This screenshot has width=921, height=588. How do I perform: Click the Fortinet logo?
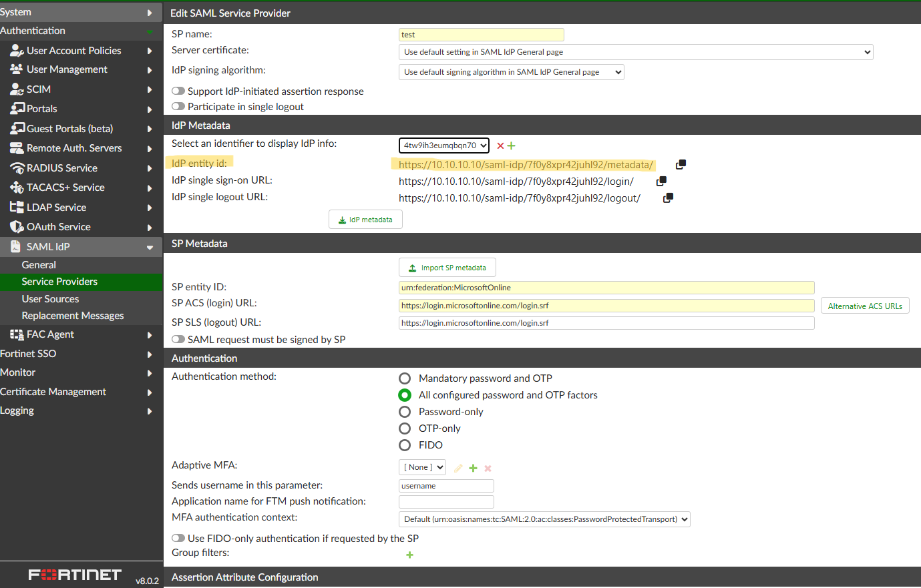pyautogui.click(x=75, y=575)
